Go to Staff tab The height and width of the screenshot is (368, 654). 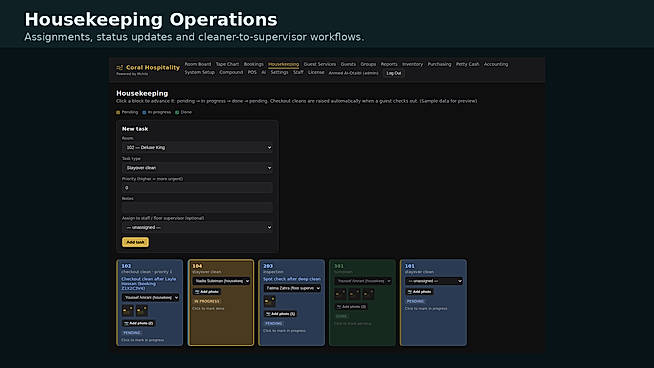click(298, 73)
